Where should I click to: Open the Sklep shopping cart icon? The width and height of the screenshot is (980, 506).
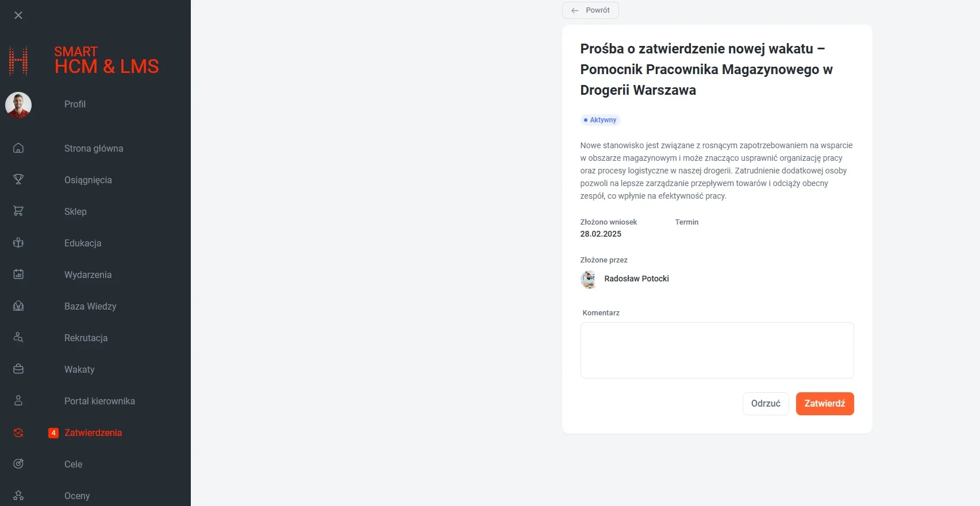(18, 211)
